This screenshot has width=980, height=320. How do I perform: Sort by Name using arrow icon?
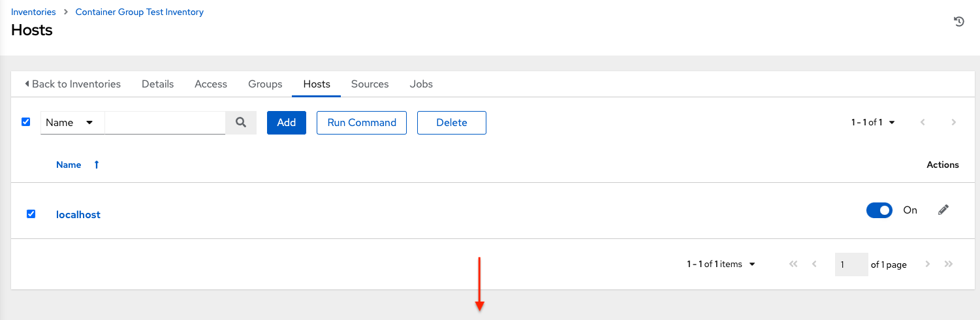point(97,165)
